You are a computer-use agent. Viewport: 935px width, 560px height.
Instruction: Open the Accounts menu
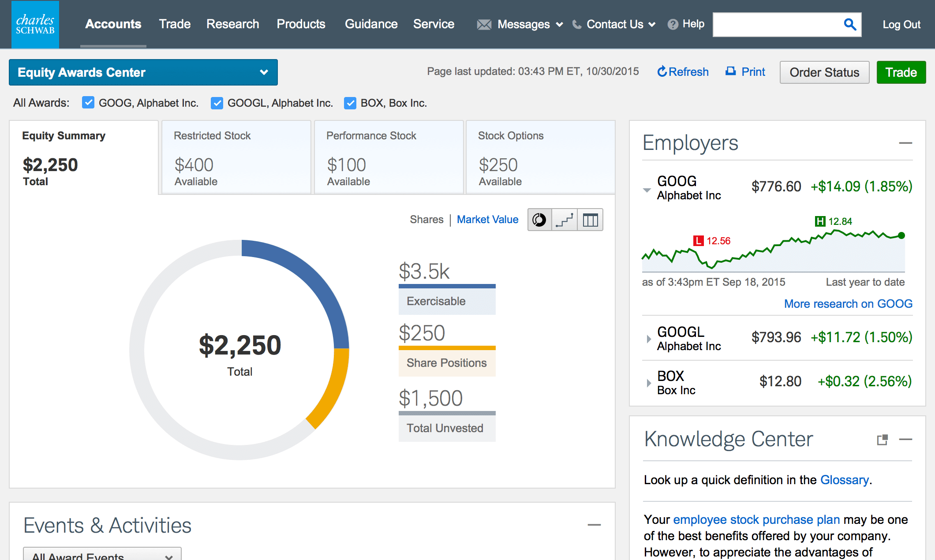pos(113,24)
